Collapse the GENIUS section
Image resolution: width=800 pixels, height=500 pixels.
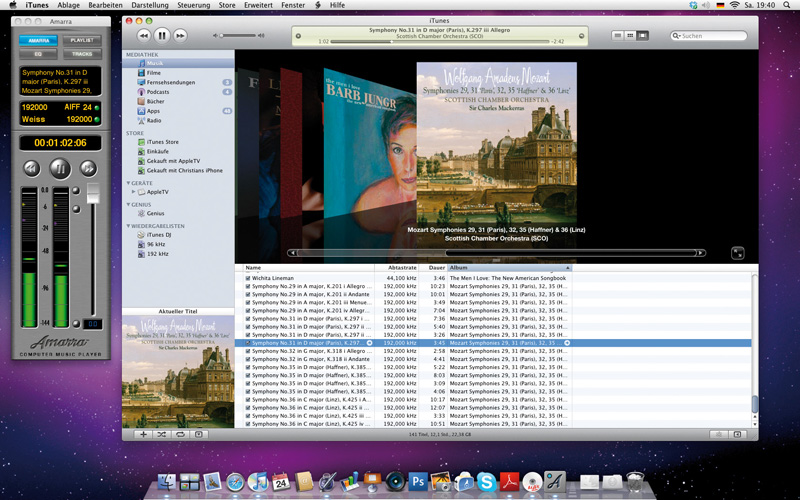click(x=129, y=204)
